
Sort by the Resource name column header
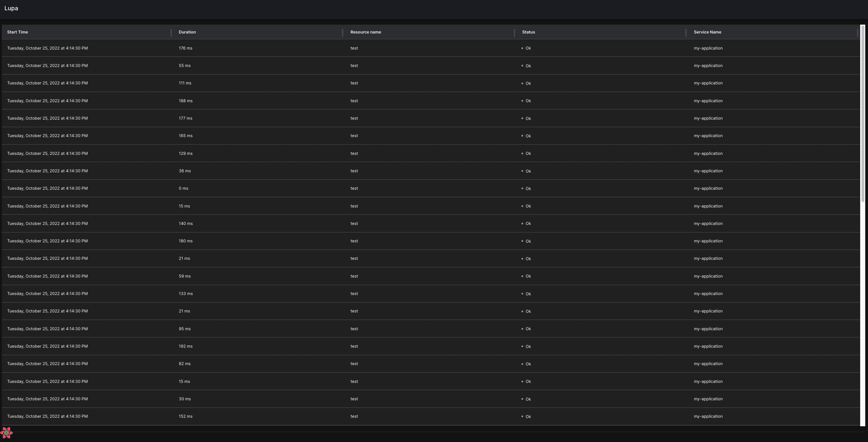[365, 32]
